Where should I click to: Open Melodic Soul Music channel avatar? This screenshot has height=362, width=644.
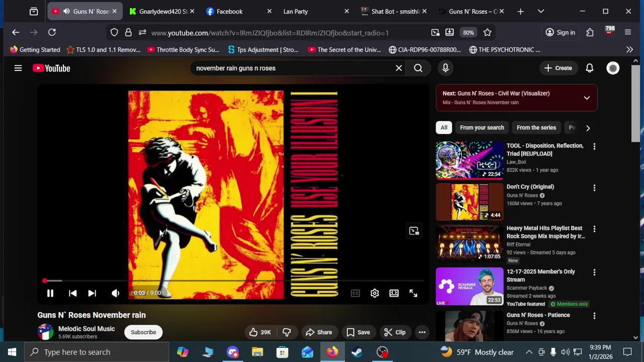tap(45, 332)
